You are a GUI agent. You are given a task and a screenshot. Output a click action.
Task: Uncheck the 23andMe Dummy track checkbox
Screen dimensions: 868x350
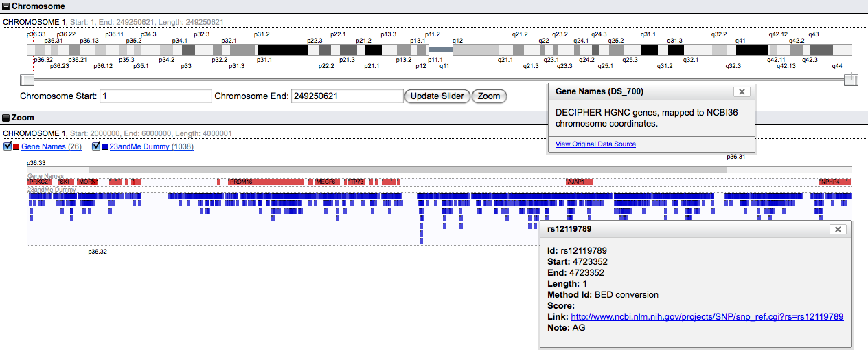coord(95,146)
